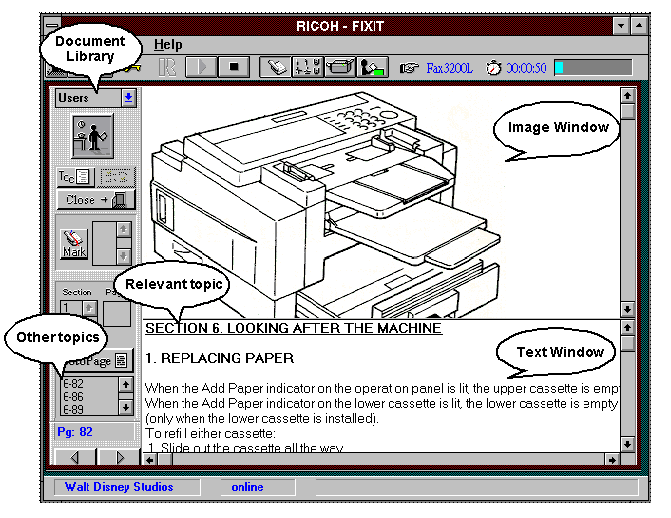The height and width of the screenshot is (518, 671).
Task: Click the cyan progress bar in toolbar
Action: click(x=593, y=68)
